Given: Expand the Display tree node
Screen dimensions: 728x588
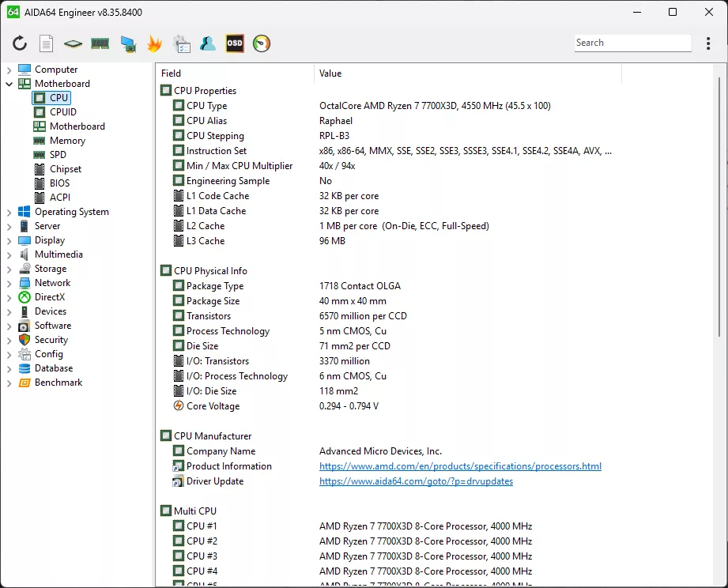Looking at the screenshot, I should click(9, 241).
